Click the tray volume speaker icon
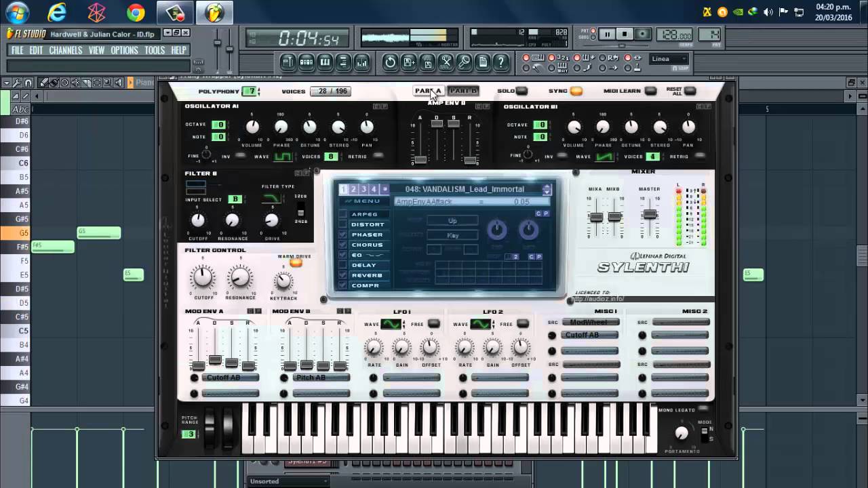 (768, 12)
